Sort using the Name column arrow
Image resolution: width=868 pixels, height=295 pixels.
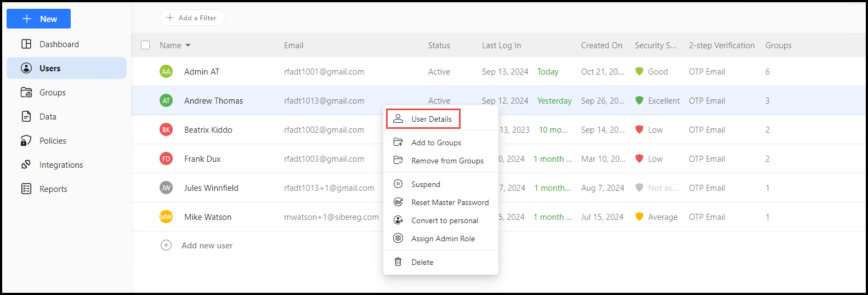coord(188,46)
